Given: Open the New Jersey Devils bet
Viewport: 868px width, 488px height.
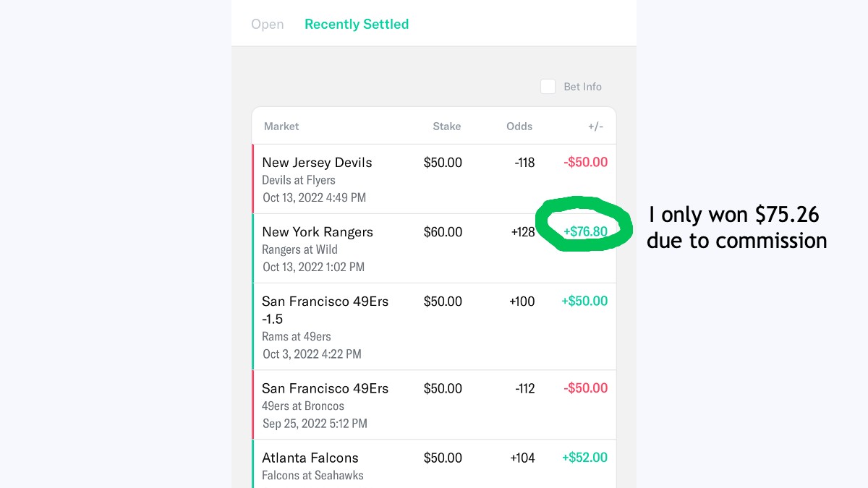Looking at the screenshot, I should pyautogui.click(x=434, y=179).
